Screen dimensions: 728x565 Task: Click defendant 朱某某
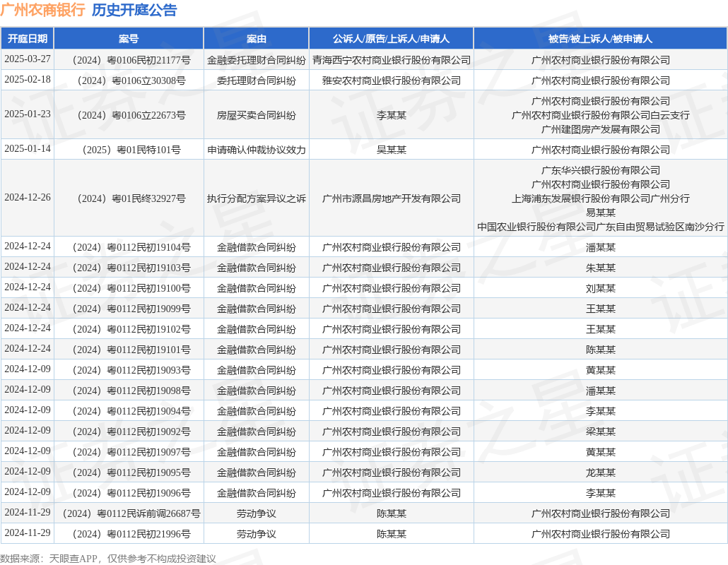600,268
